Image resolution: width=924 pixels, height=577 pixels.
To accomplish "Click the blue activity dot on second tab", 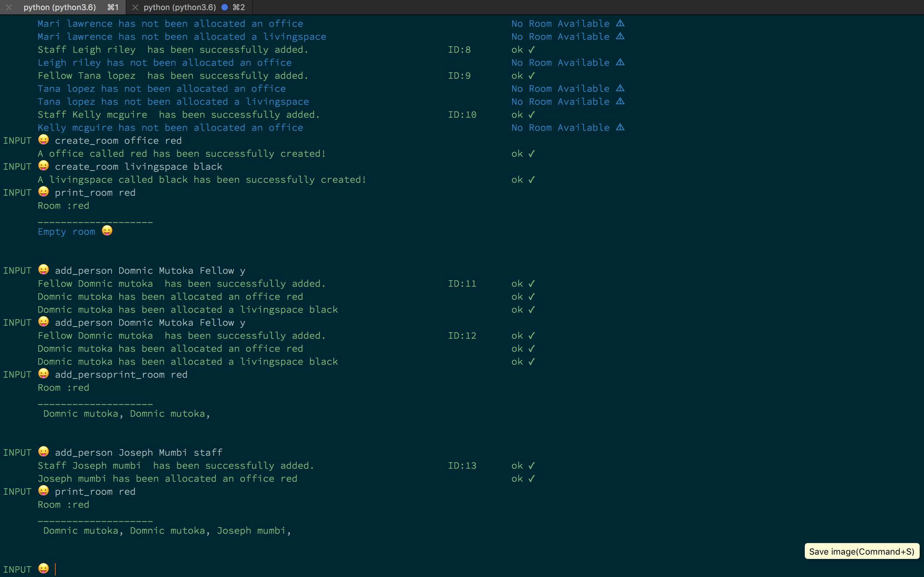I will point(225,7).
